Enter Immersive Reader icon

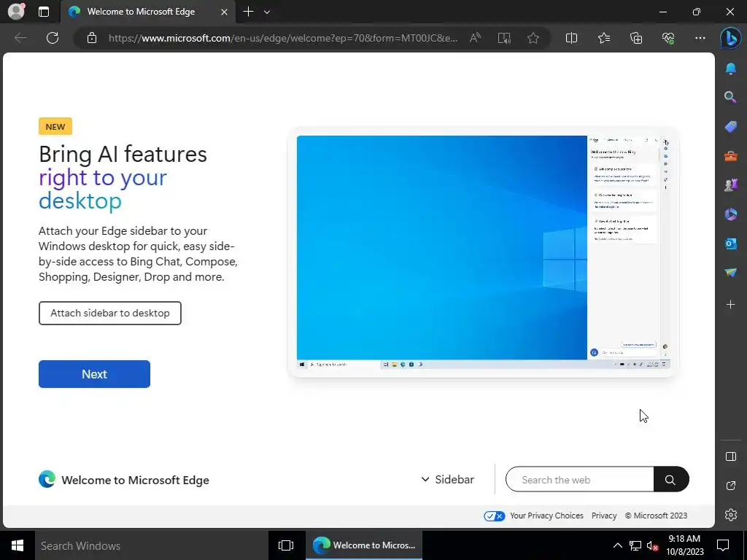(504, 38)
